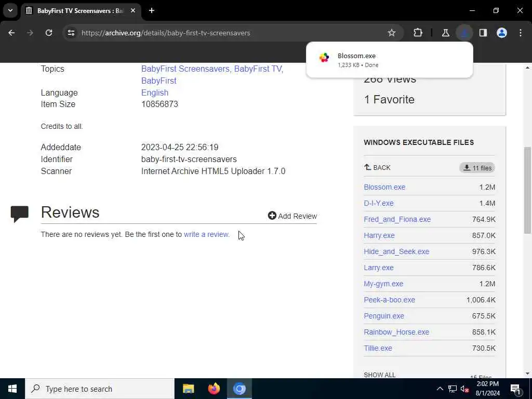Download My-gym.exe file

[383, 284]
